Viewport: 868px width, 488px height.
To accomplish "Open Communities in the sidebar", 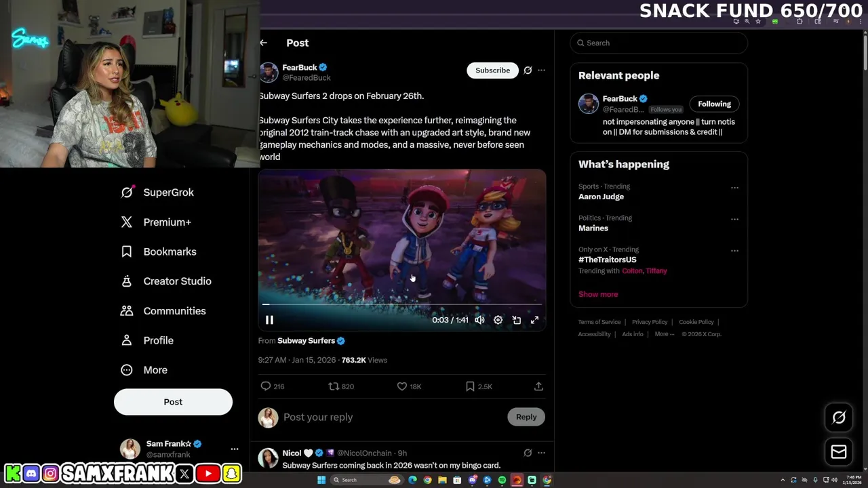I will click(x=163, y=311).
